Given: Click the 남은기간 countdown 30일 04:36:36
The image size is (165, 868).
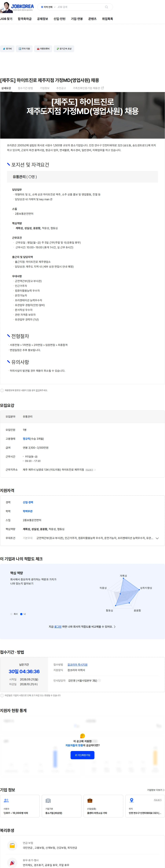Looking at the screenshot, I should pos(24,671).
